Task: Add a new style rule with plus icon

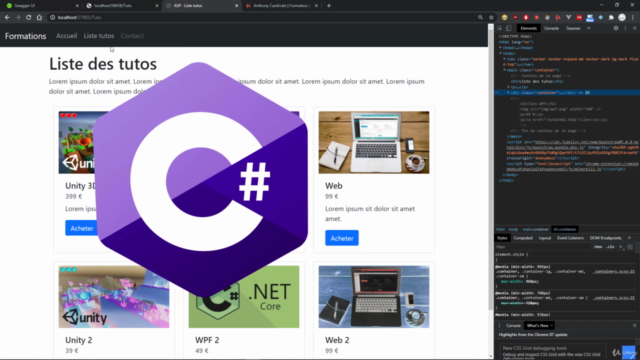Action: pyautogui.click(x=621, y=247)
